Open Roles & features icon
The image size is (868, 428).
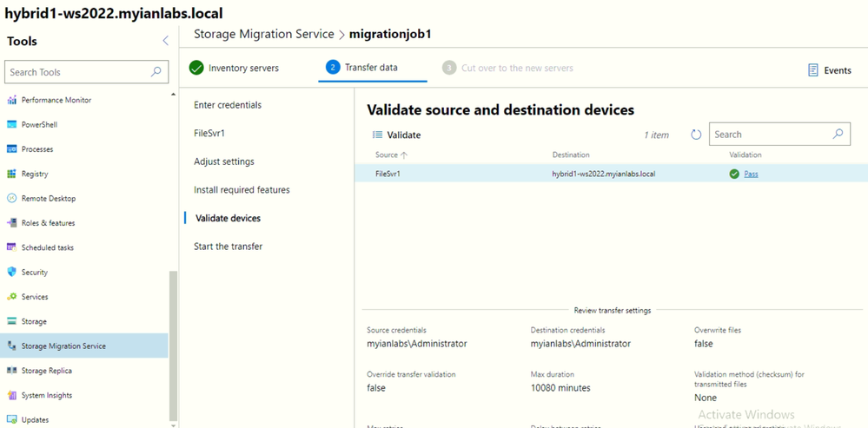tap(12, 223)
